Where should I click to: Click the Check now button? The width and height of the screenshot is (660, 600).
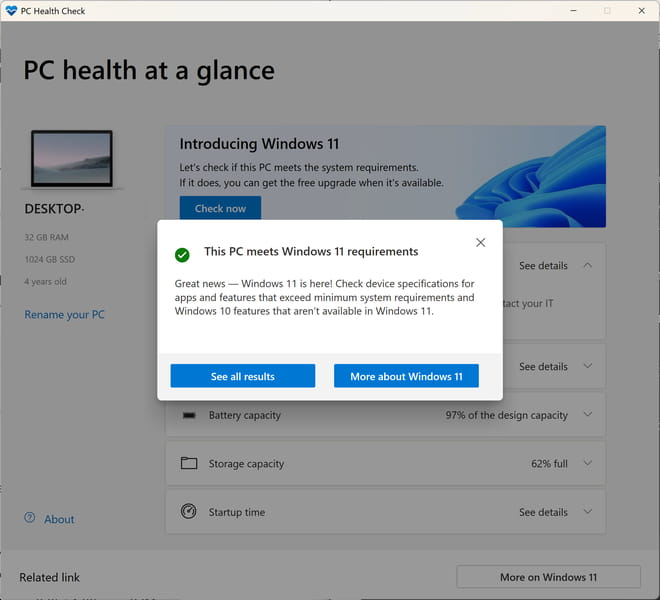[220, 209]
